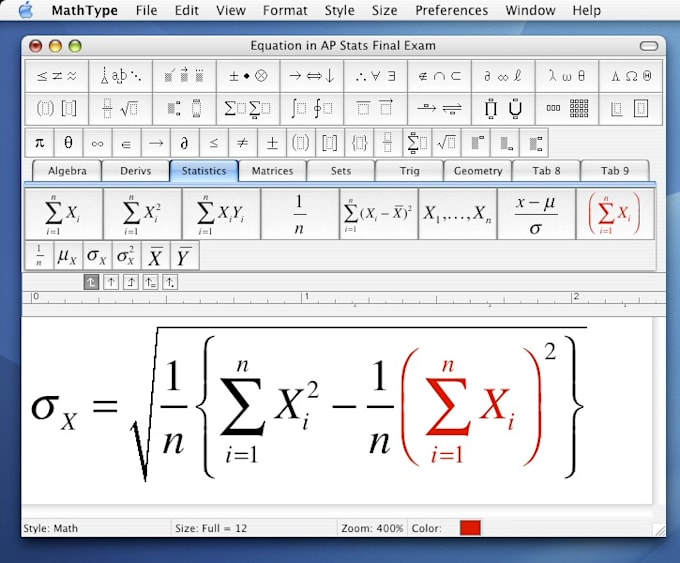Switch to Tab 8
680x563 pixels.
(x=546, y=171)
